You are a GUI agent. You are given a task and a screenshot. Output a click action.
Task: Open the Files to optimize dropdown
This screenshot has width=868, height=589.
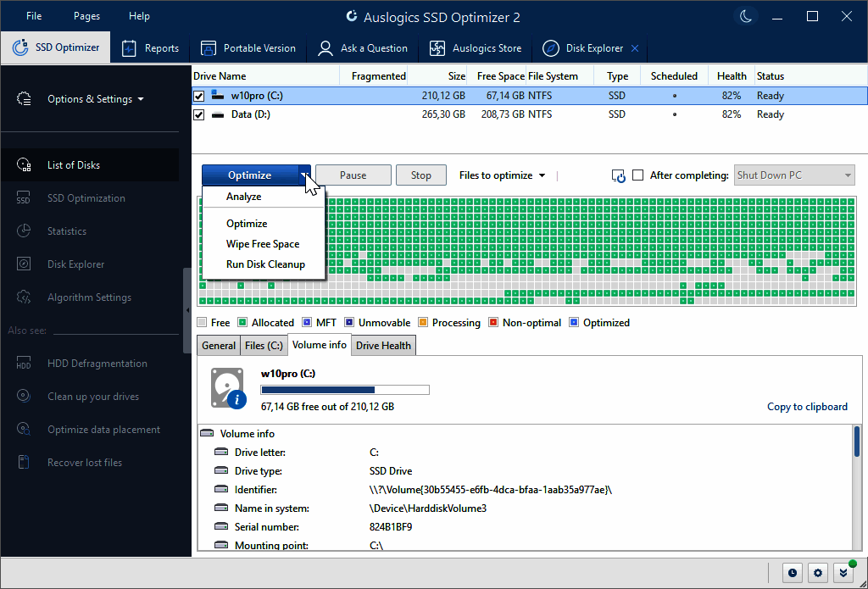502,175
